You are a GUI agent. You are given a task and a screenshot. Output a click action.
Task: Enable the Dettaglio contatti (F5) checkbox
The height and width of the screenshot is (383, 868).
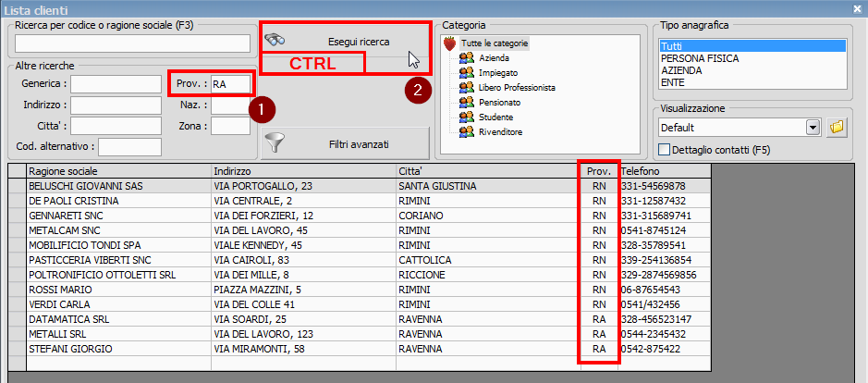(x=664, y=149)
